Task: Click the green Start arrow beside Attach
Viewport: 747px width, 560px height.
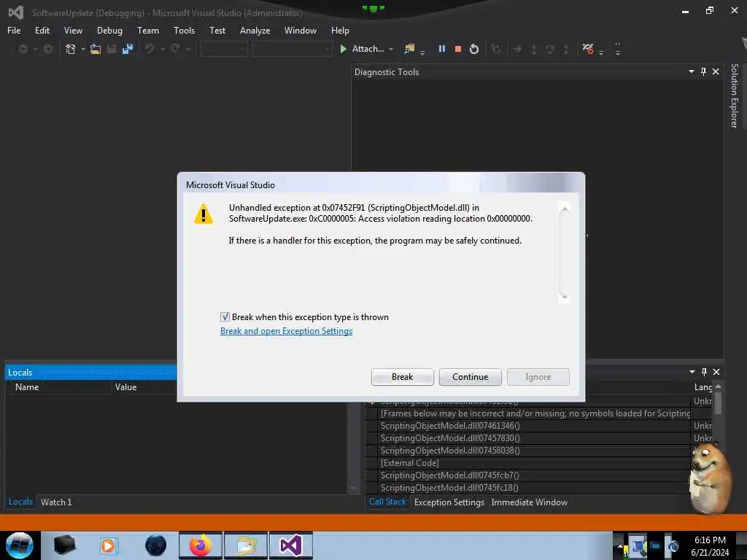Action: [x=343, y=49]
